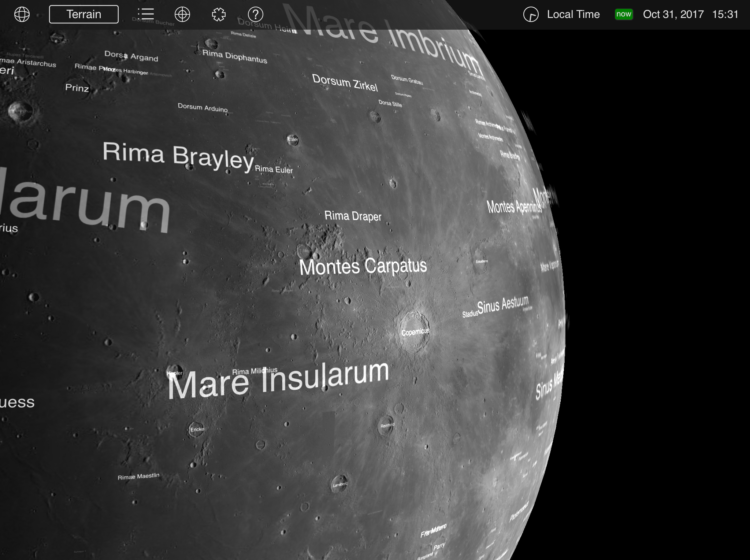Select the Montes Apenninus label
Screen dimensions: 750x560
514,207
